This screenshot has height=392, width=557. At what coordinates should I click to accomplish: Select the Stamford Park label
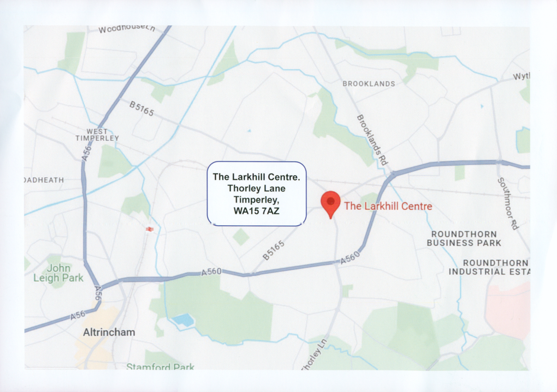pyautogui.click(x=160, y=366)
